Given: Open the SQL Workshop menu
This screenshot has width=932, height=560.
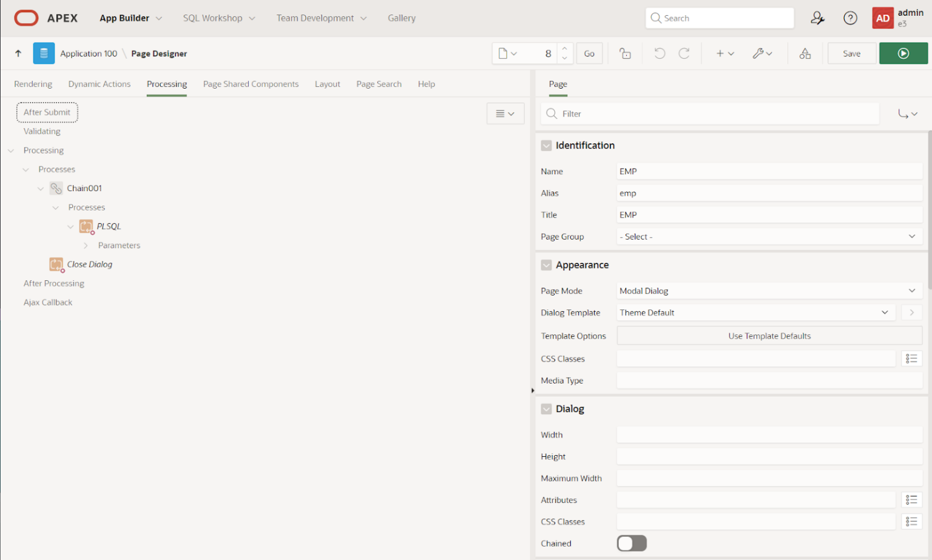Looking at the screenshot, I should tap(213, 18).
